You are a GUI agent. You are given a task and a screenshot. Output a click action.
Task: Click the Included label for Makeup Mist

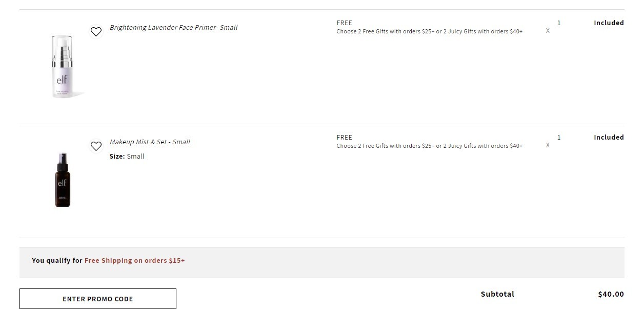tap(609, 137)
